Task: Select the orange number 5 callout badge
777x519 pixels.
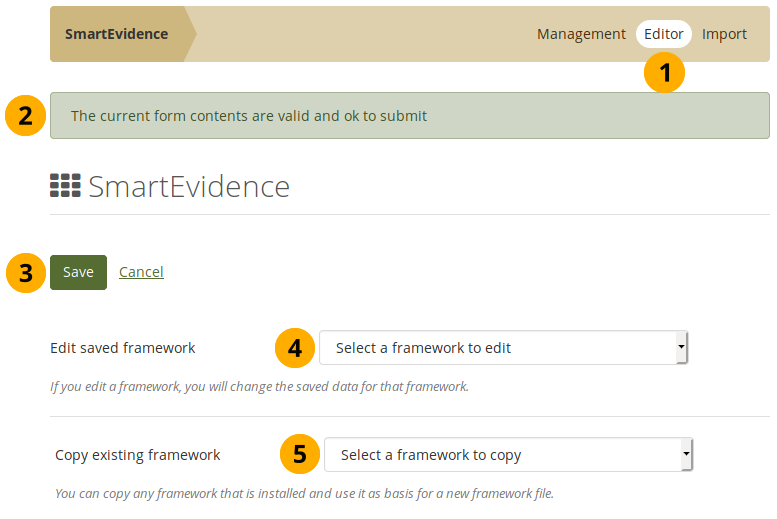Action: (x=299, y=455)
